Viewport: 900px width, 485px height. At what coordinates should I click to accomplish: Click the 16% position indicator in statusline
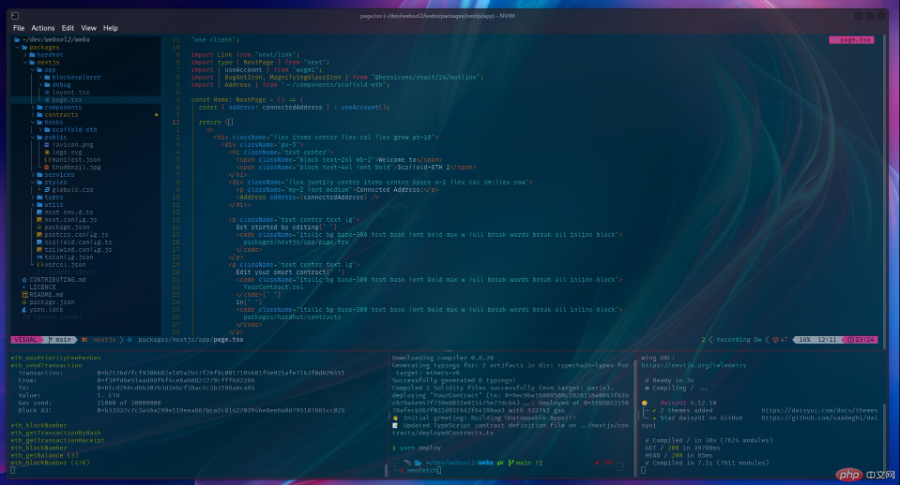[x=805, y=339]
